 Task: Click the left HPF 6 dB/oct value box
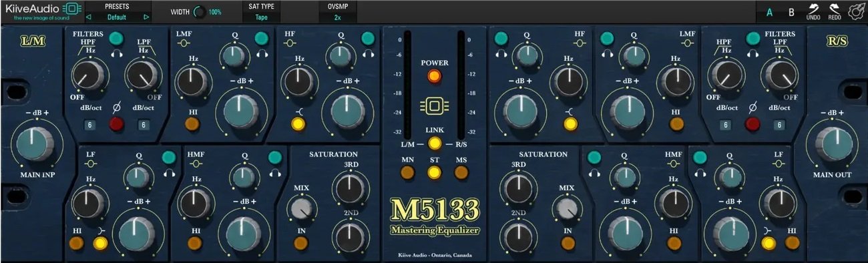tap(91, 124)
